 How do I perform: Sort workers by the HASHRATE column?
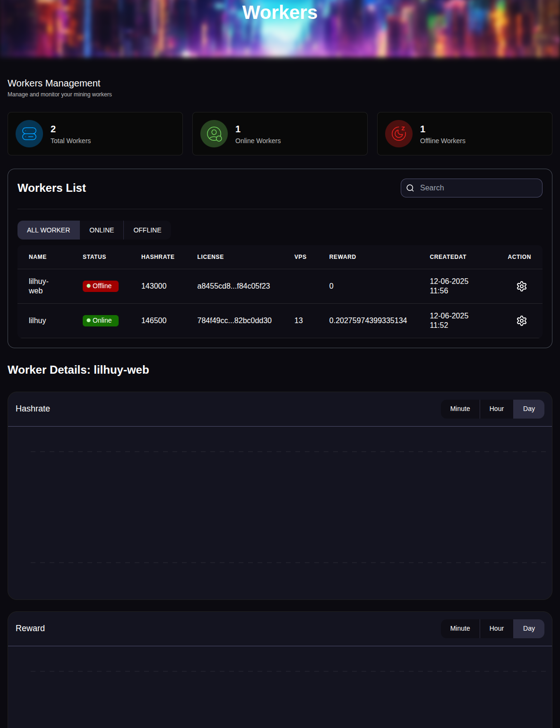click(x=157, y=257)
